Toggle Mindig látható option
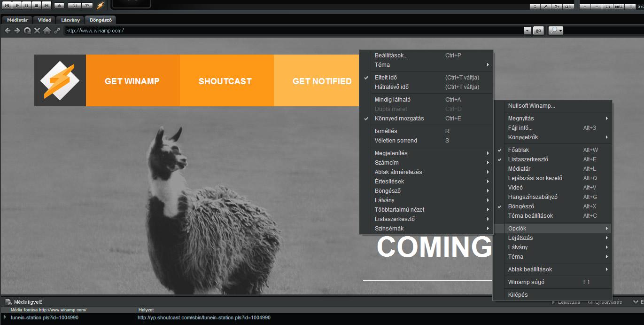This screenshot has height=325, width=644. pos(426,100)
